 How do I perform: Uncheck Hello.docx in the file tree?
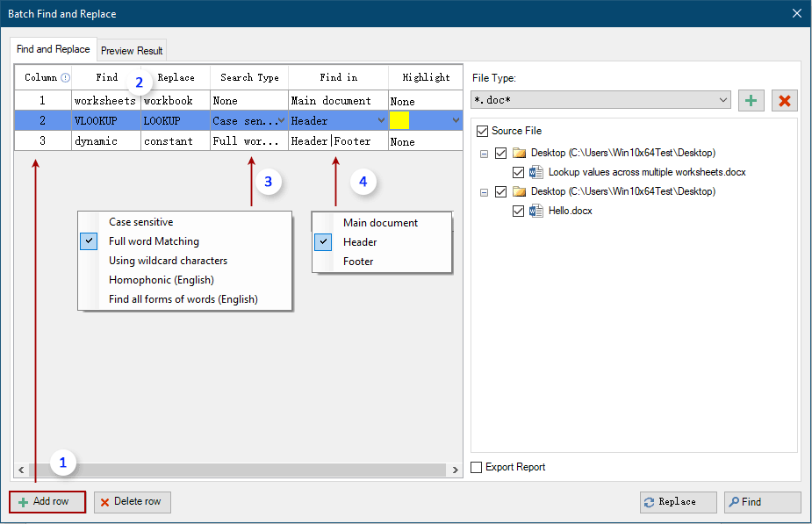coord(519,211)
